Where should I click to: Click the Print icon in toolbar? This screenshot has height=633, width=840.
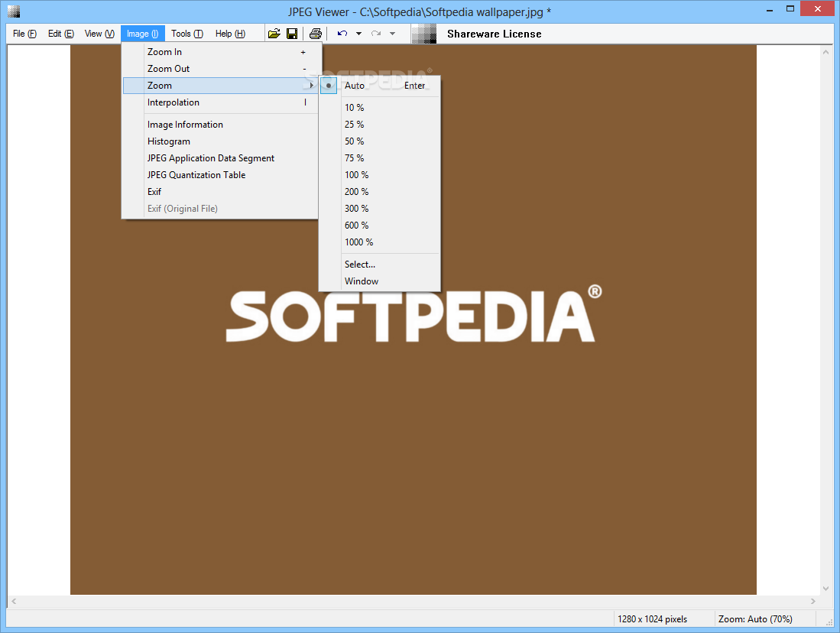(x=316, y=34)
